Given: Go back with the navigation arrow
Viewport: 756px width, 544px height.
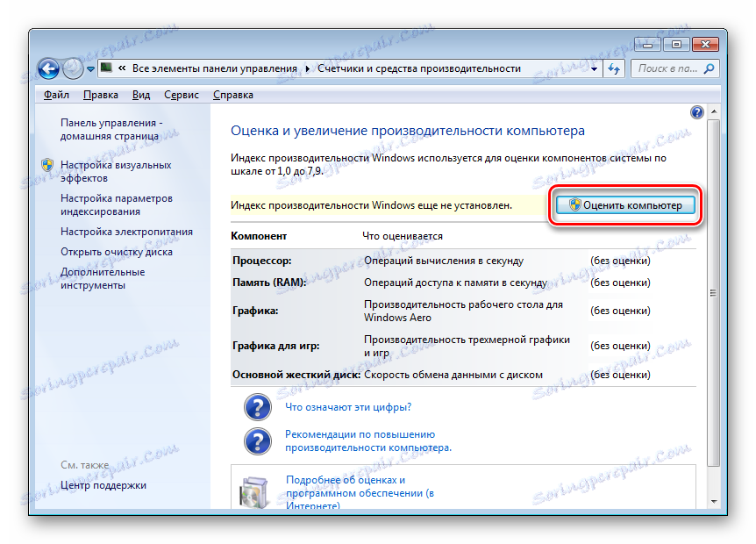Looking at the screenshot, I should 48,69.
